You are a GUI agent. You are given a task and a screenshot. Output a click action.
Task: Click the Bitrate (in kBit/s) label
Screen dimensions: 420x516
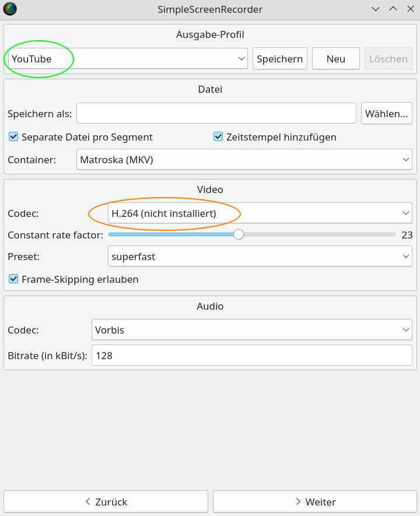[x=47, y=356]
